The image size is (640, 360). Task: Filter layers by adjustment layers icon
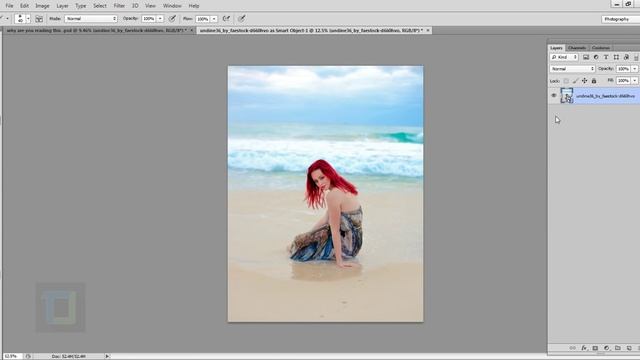pyautogui.click(x=596, y=57)
